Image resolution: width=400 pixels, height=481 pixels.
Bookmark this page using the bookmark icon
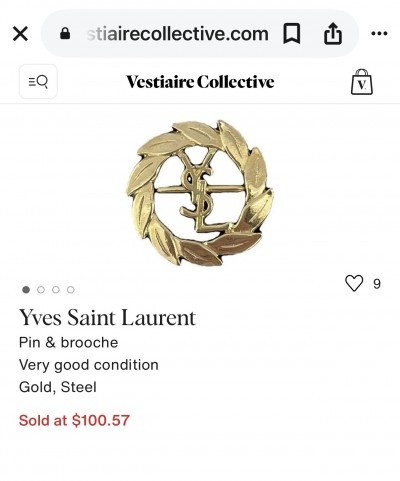[292, 34]
